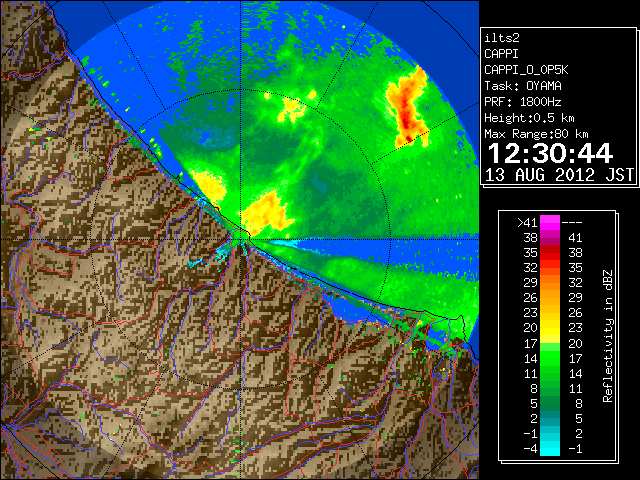The height and width of the screenshot is (480, 640).
Task: Click the radar site at range-ring center
Action: pos(241,238)
